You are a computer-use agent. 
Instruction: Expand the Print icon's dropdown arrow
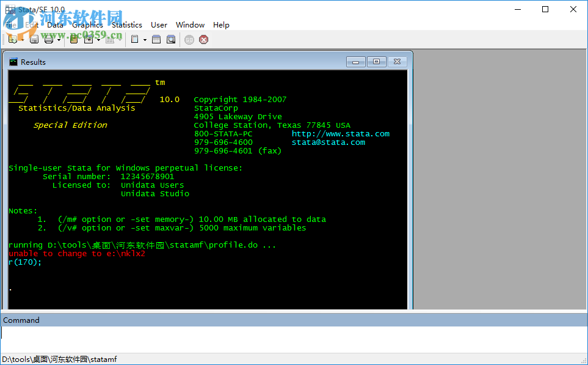(59, 39)
